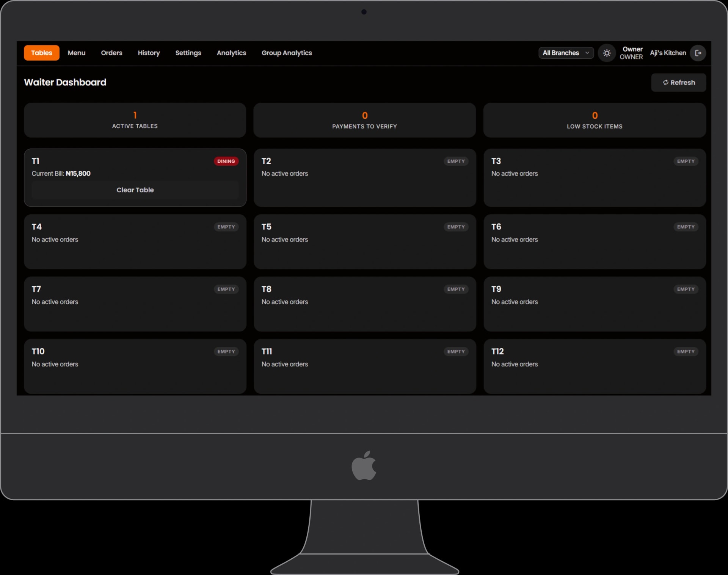Open the T9 table card

click(x=595, y=304)
